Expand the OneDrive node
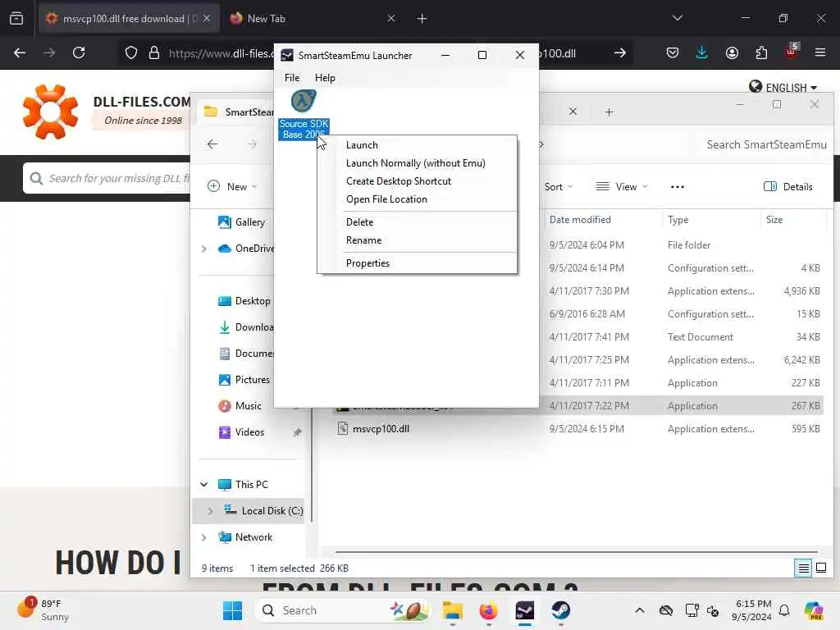Screen dimensions: 840x630 [203, 249]
